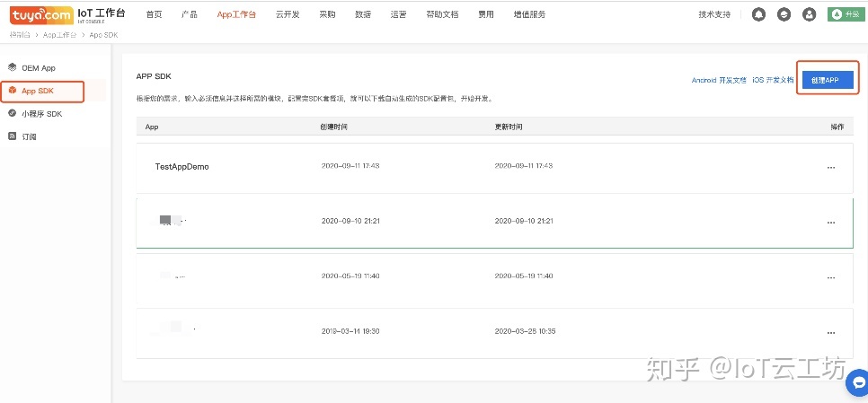
Task: Open actions menu for 2020-05-19 row
Action: [830, 276]
